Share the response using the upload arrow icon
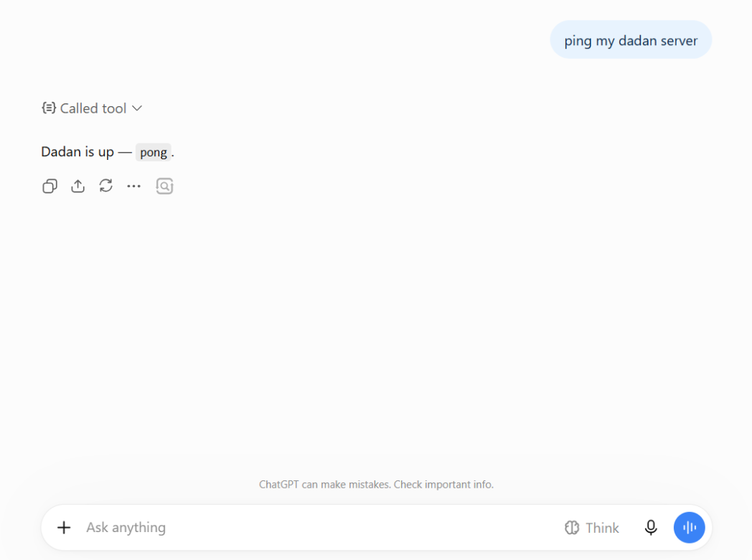Viewport: 752px width, 560px height. pyautogui.click(x=77, y=186)
